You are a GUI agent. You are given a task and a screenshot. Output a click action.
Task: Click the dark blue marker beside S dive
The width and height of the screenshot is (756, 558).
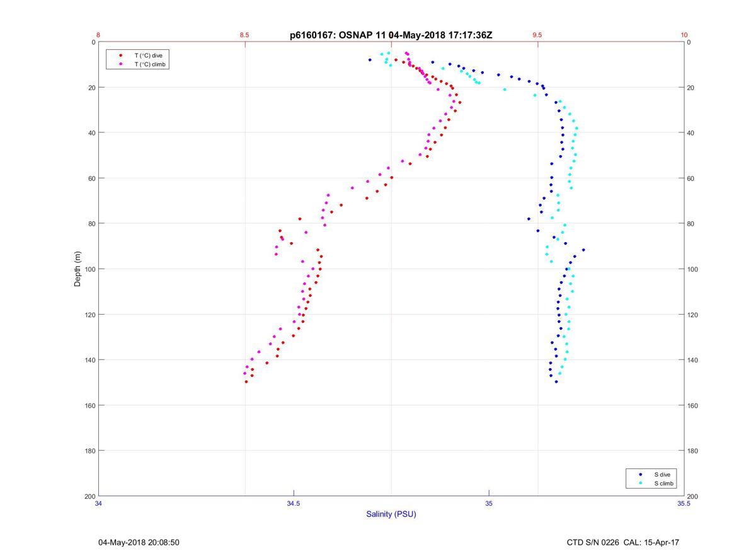[x=641, y=474]
